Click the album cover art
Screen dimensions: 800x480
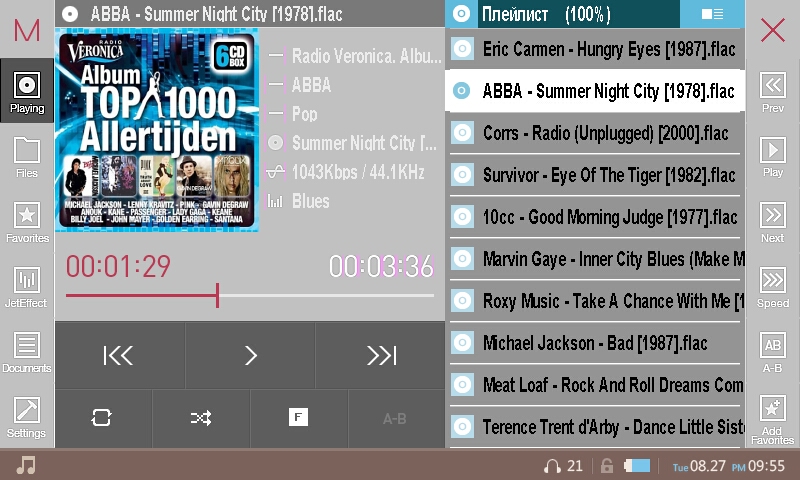coord(157,130)
